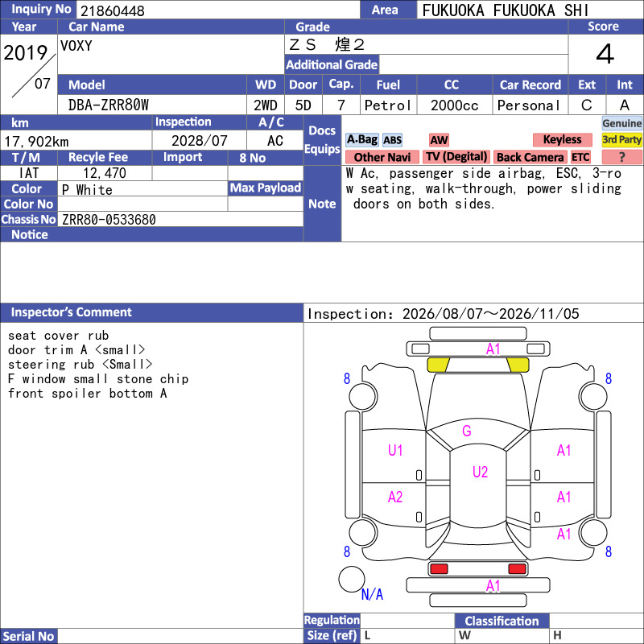Image resolution: width=644 pixels, height=644 pixels.
Task: Click the N/A spare tire circle
Action: pyautogui.click(x=352, y=579)
